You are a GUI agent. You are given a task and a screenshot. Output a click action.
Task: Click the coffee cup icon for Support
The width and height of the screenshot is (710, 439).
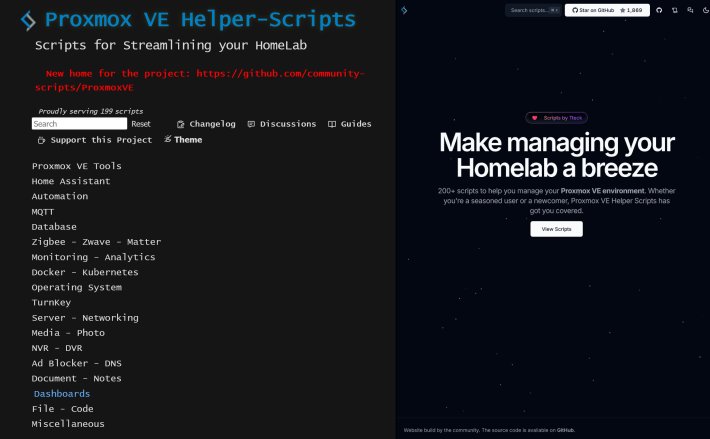coord(41,140)
